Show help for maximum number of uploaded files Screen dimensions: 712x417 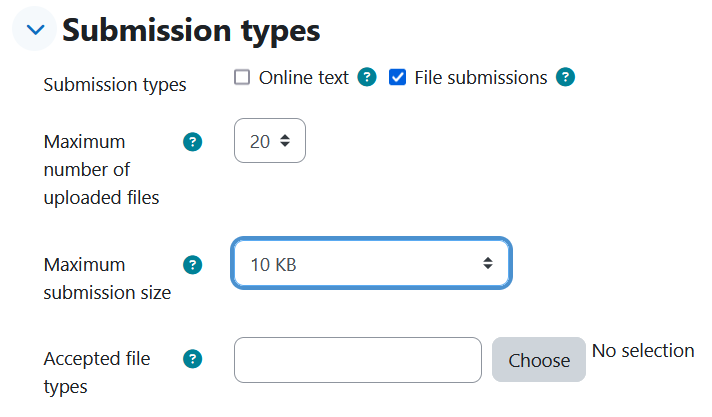193,142
